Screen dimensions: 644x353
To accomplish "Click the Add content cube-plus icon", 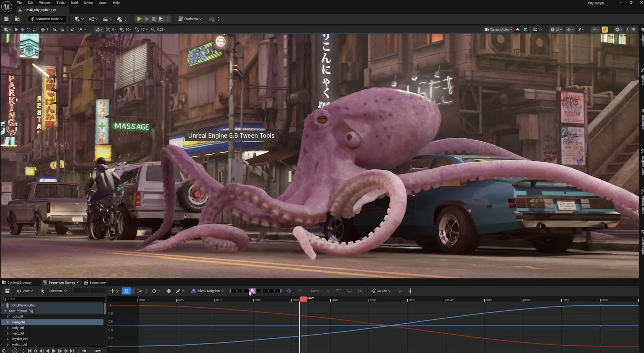I will [x=77, y=19].
